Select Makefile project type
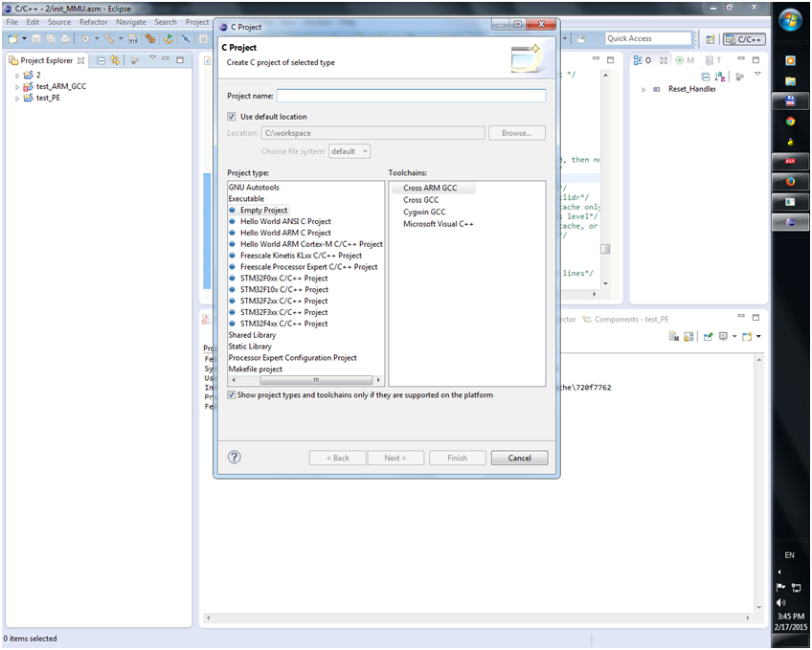 (256, 369)
